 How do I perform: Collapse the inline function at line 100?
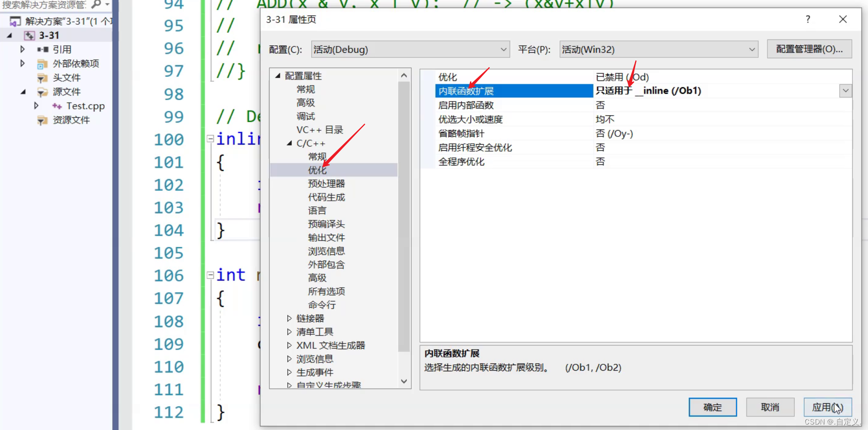[x=210, y=138]
